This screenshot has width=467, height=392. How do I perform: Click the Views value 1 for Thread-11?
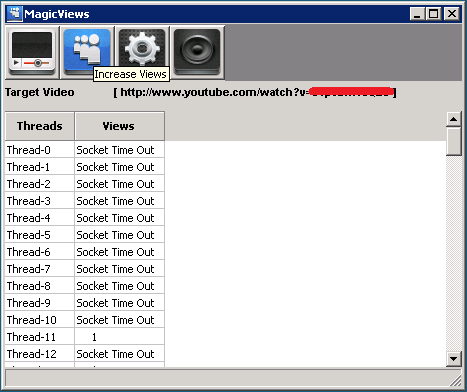click(x=119, y=337)
